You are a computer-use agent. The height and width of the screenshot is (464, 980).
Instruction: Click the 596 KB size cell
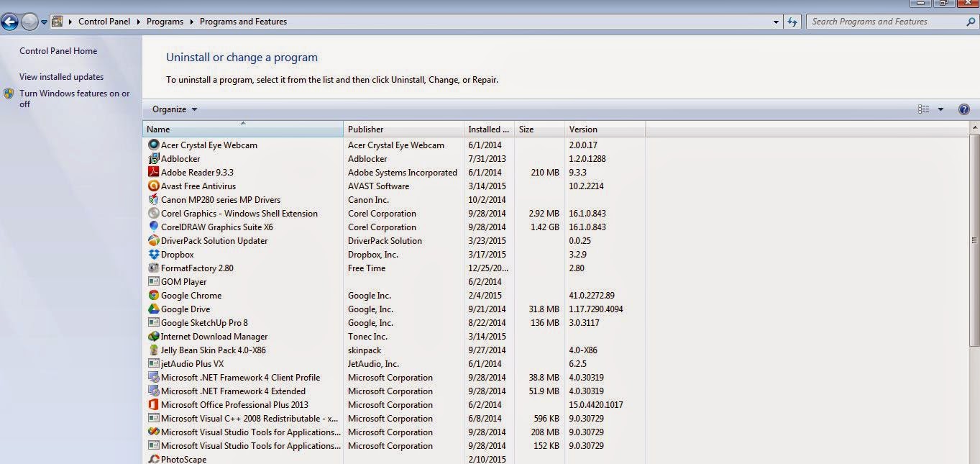[546, 419]
